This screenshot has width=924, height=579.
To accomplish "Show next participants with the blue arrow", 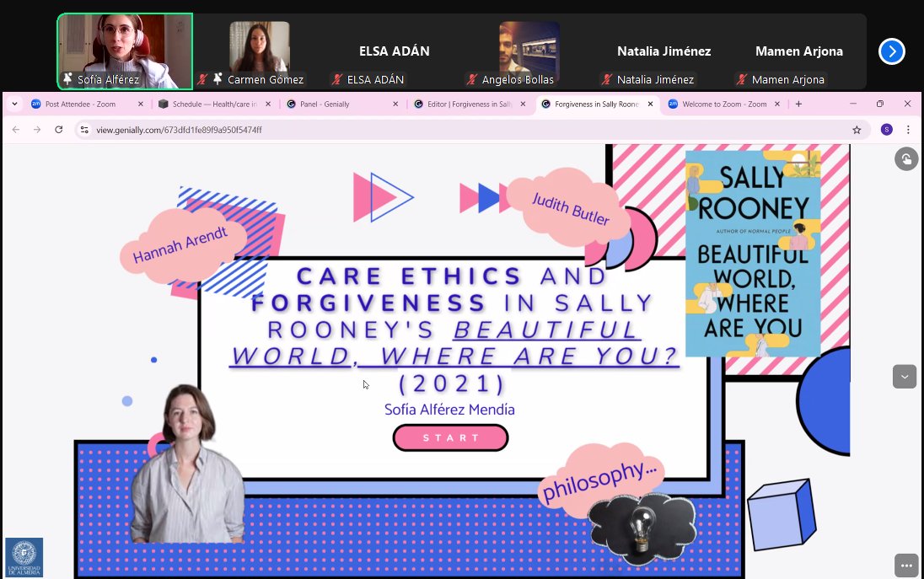I will 892,51.
